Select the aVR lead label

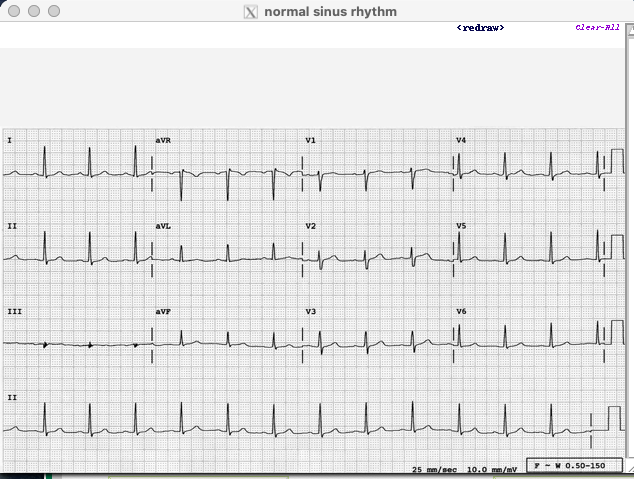(x=163, y=140)
